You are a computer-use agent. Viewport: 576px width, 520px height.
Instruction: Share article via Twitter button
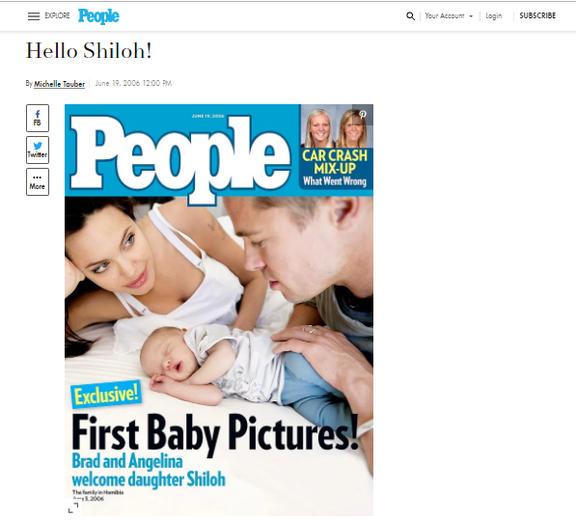click(37, 150)
